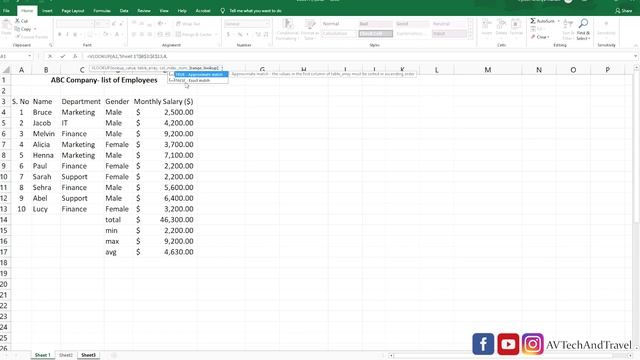The width and height of the screenshot is (640, 360).
Task: Click the vertical scrollbar up arrow
Action: 636,67
